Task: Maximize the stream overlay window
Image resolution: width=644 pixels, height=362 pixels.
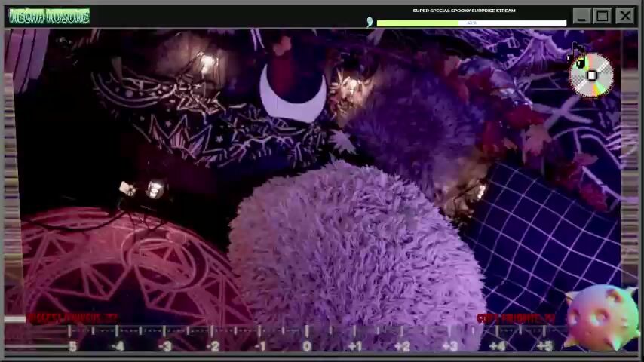Action: pyautogui.click(x=603, y=16)
